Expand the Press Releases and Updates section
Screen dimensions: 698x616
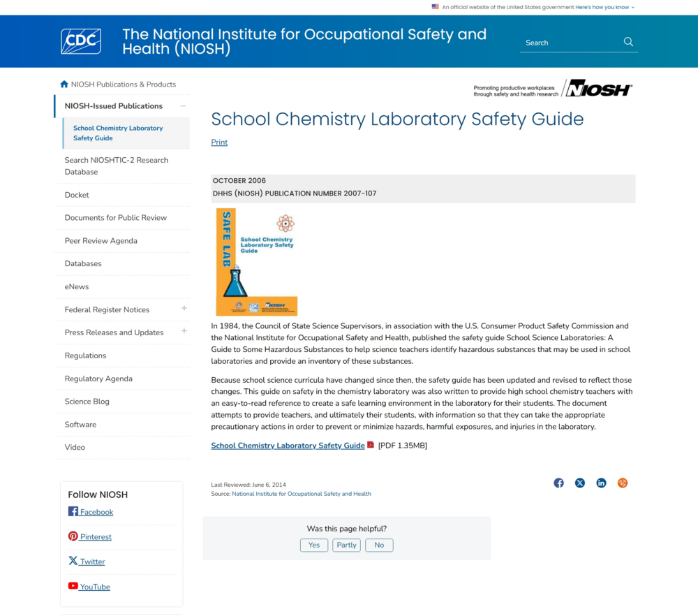pyautogui.click(x=184, y=331)
